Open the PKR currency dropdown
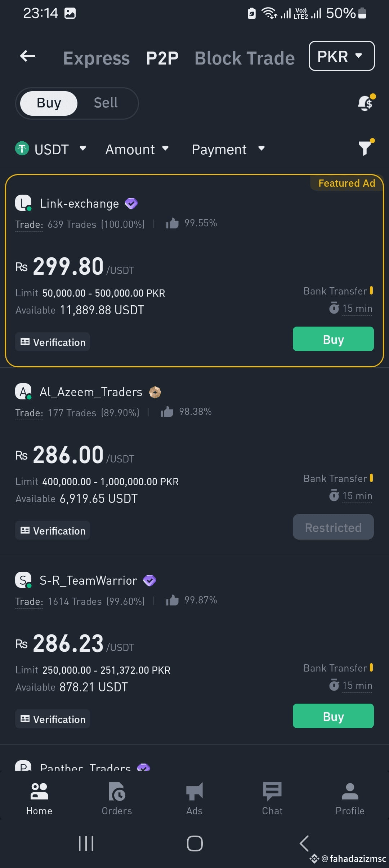 [x=341, y=56]
